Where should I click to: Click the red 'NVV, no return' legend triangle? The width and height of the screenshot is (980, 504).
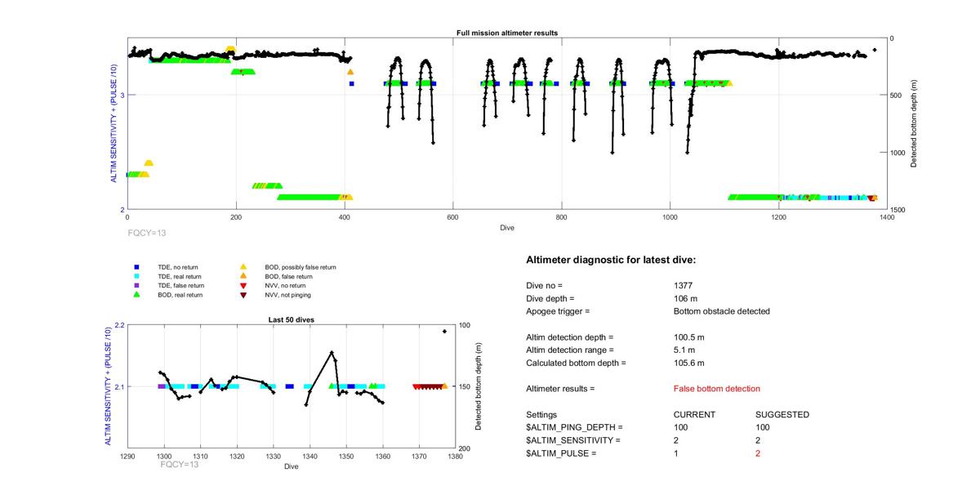click(x=243, y=285)
